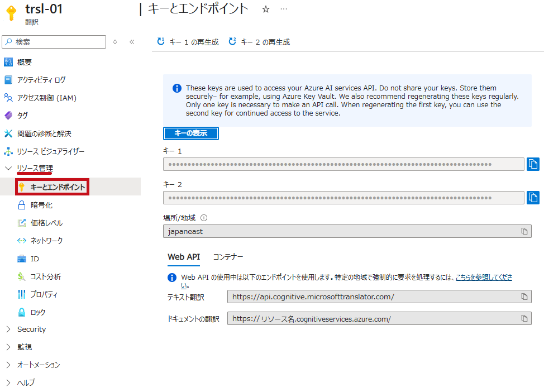Screen dimensions: 544x392
Task: Click the japaneast region field
Action: pos(347,231)
